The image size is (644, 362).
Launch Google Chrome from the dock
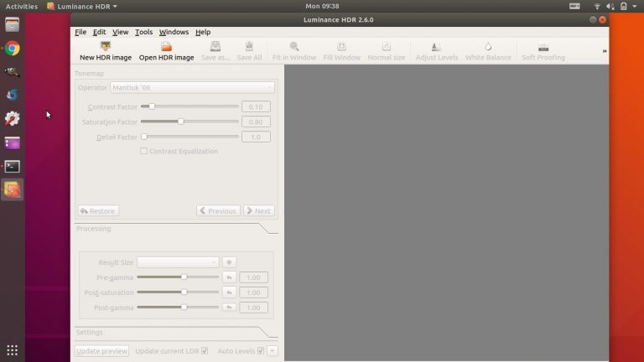(x=12, y=49)
